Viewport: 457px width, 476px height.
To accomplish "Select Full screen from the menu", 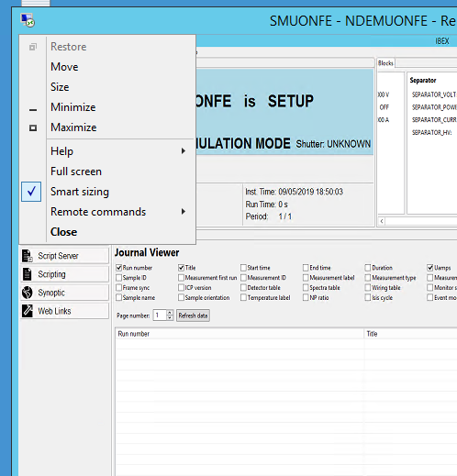I will 76,172.
